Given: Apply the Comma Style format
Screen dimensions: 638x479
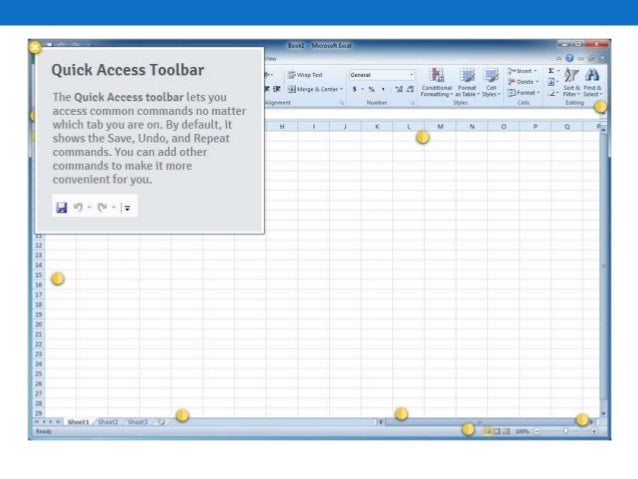Looking at the screenshot, I should pos(383,89).
